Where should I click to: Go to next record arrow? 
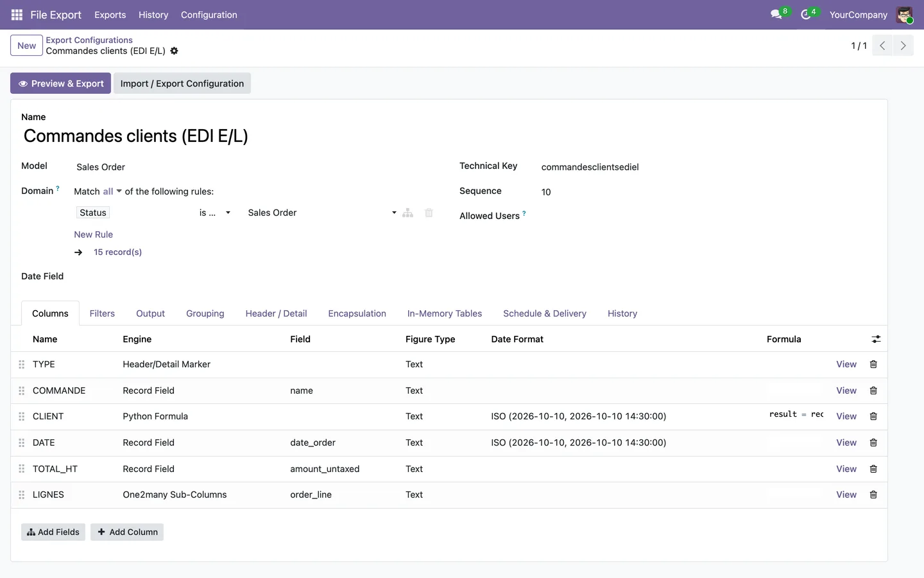pyautogui.click(x=903, y=46)
